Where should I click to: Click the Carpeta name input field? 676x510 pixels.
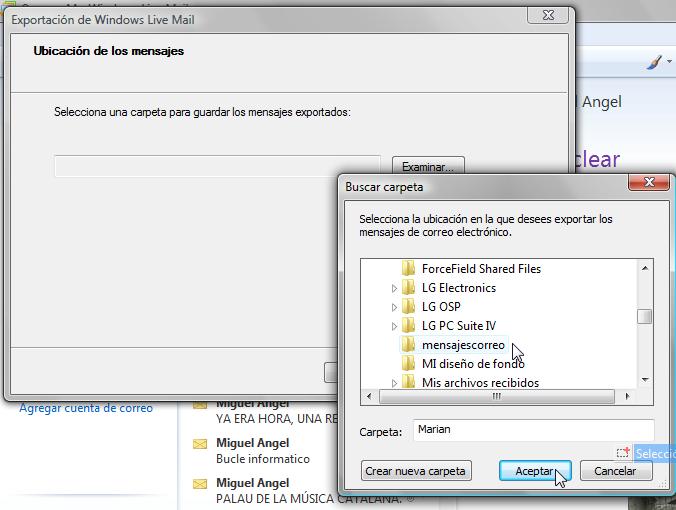tap(533, 430)
